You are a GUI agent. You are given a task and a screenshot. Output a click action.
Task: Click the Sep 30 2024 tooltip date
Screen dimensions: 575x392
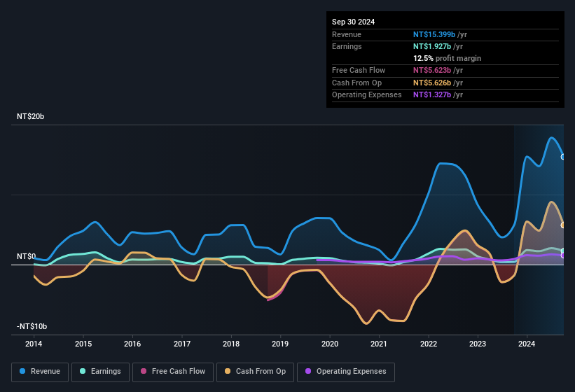353,22
